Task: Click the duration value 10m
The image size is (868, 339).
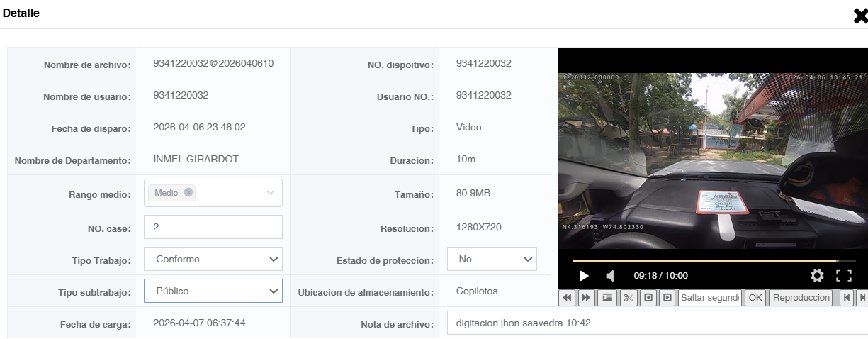Action: click(466, 159)
